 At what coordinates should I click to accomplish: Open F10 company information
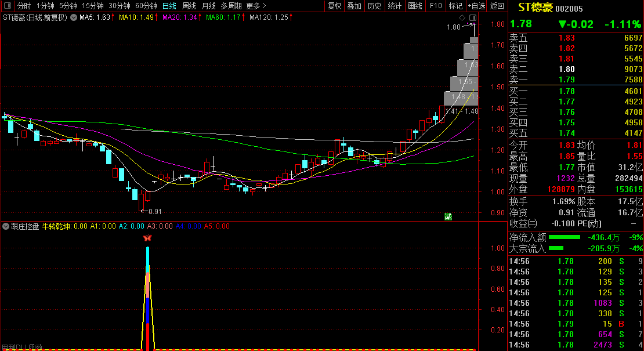point(435,6)
